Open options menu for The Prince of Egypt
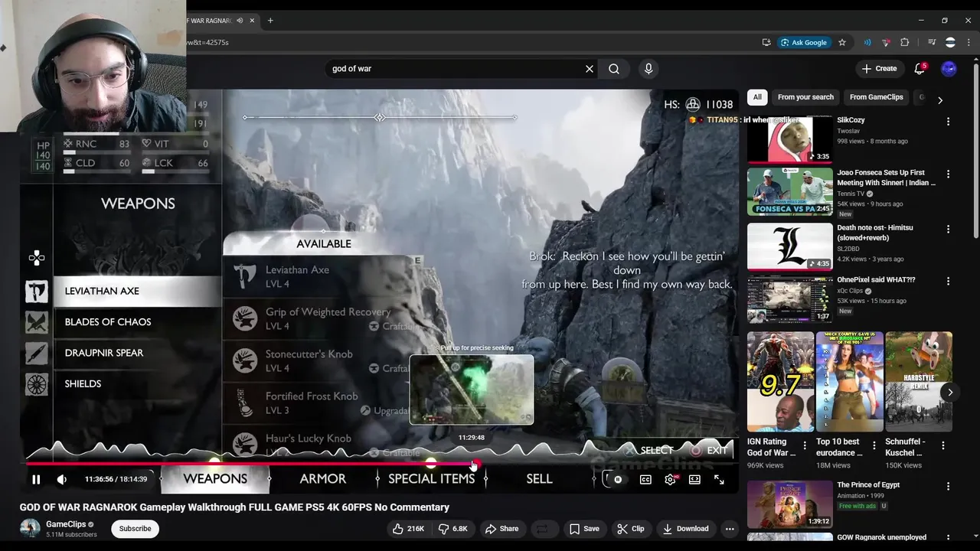The width and height of the screenshot is (980, 551). click(x=948, y=487)
